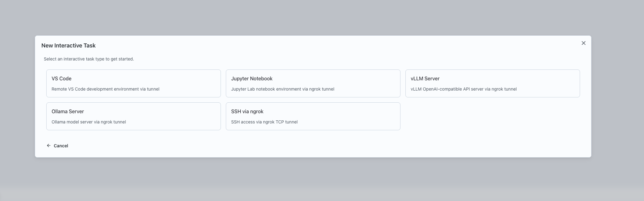Image resolution: width=644 pixels, height=201 pixels.
Task: Select SSH via ngrok option
Action: (313, 116)
